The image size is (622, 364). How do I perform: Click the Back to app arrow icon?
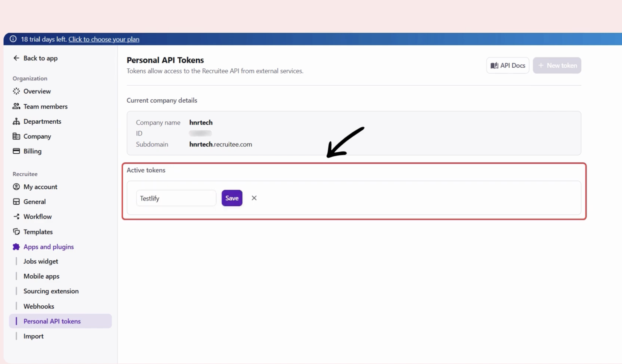(16, 58)
